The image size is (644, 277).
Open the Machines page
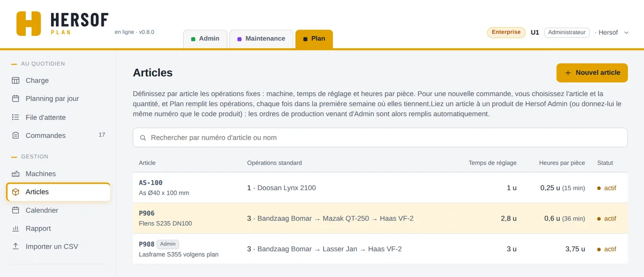pyautogui.click(x=58, y=174)
